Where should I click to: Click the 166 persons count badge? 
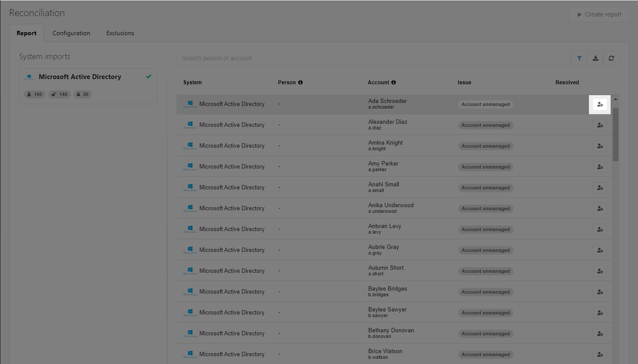pos(35,94)
